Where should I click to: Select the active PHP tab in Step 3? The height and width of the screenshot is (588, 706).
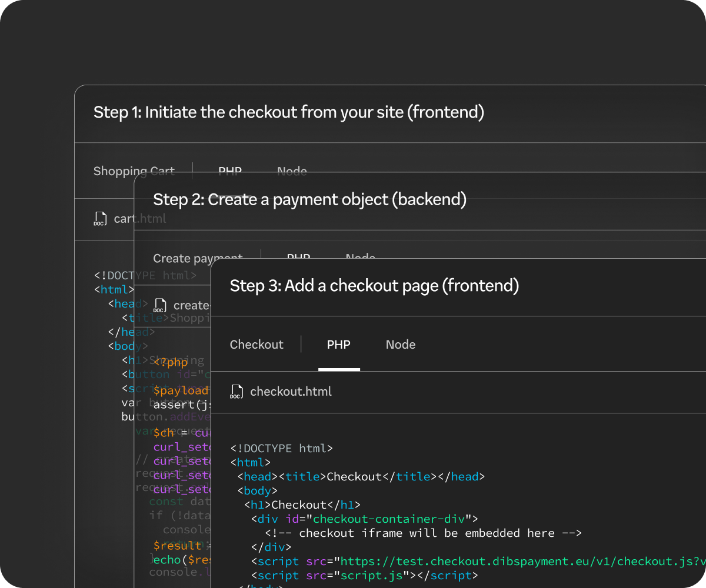(338, 345)
